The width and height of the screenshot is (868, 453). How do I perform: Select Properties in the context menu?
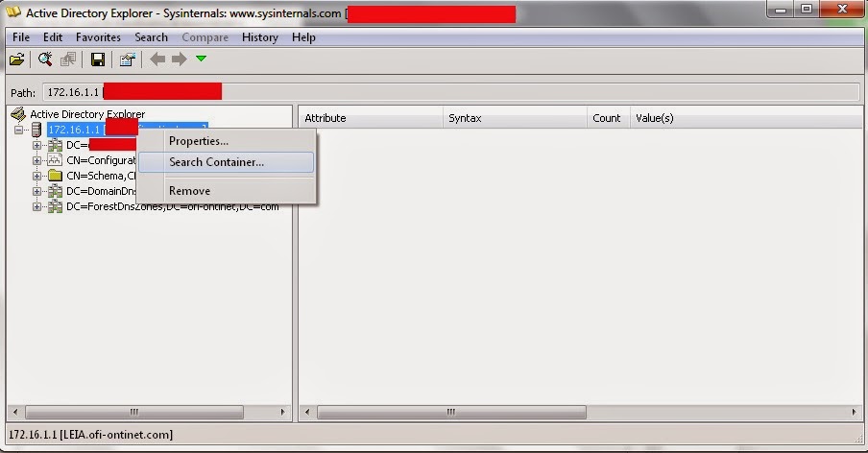click(x=199, y=141)
